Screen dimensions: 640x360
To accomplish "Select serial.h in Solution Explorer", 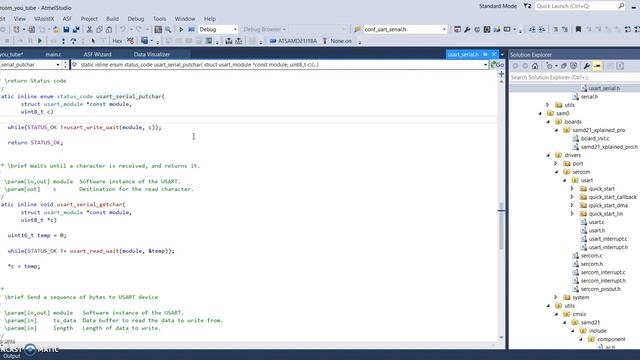I will pyautogui.click(x=589, y=97).
